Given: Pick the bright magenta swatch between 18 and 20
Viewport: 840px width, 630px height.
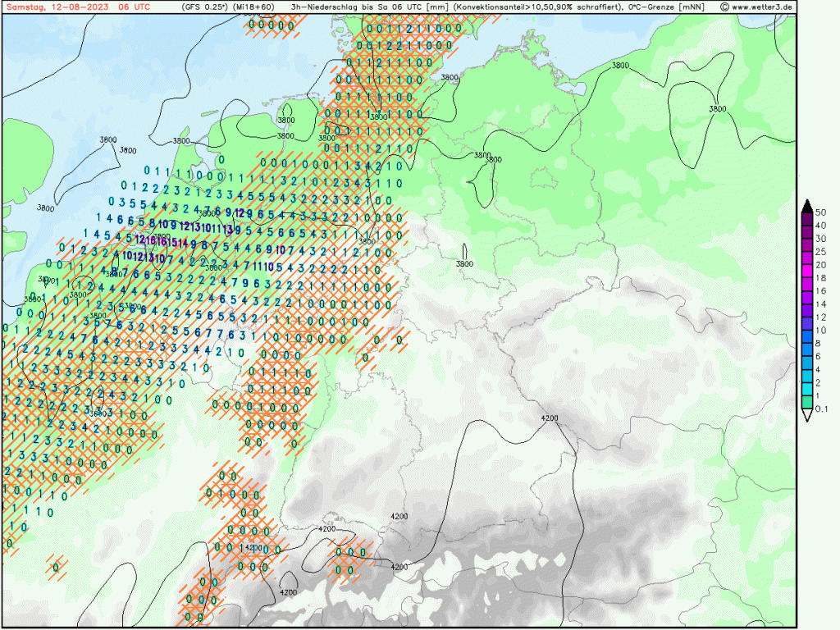Looking at the screenshot, I should tap(808, 272).
